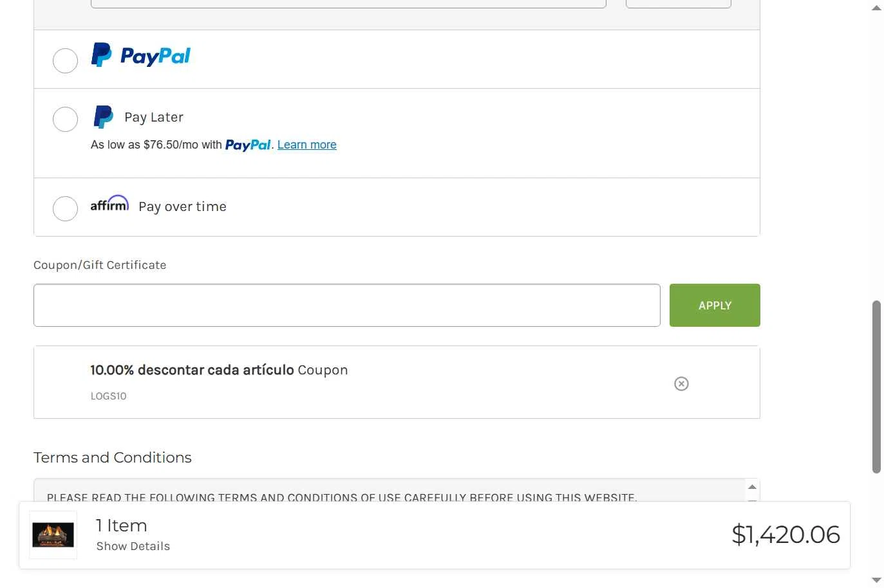Viewport: 884px width, 588px height.
Task: Click the Pay over time label
Action: pos(182,207)
